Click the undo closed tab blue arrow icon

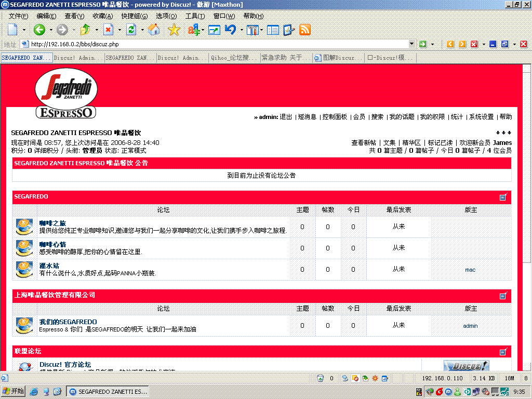pyautogui.click(x=230, y=30)
